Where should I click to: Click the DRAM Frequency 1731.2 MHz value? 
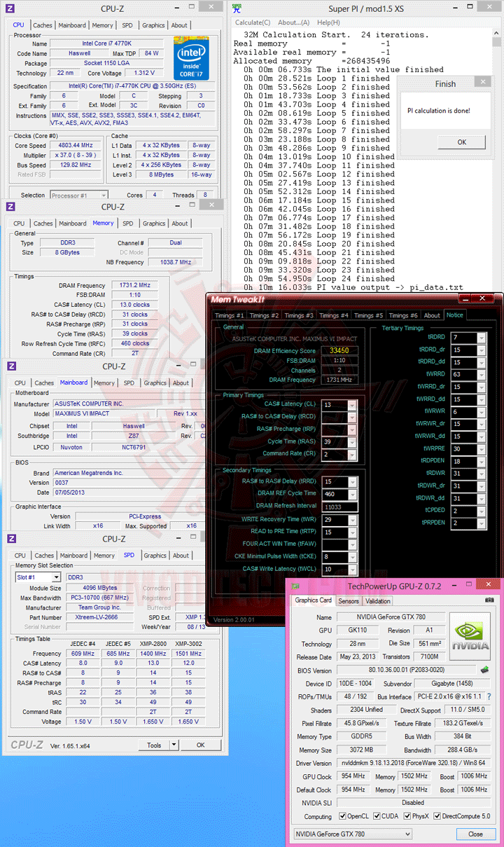pos(135,285)
